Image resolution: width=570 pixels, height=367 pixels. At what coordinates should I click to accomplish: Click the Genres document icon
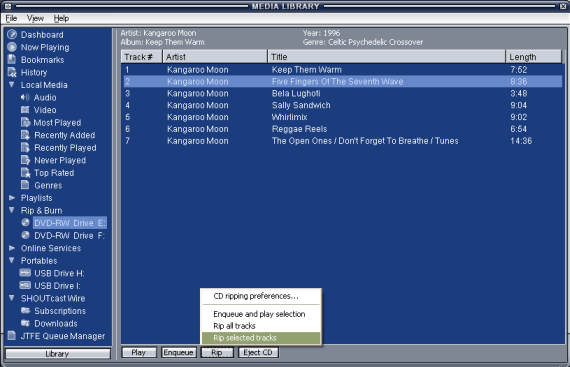click(25, 185)
